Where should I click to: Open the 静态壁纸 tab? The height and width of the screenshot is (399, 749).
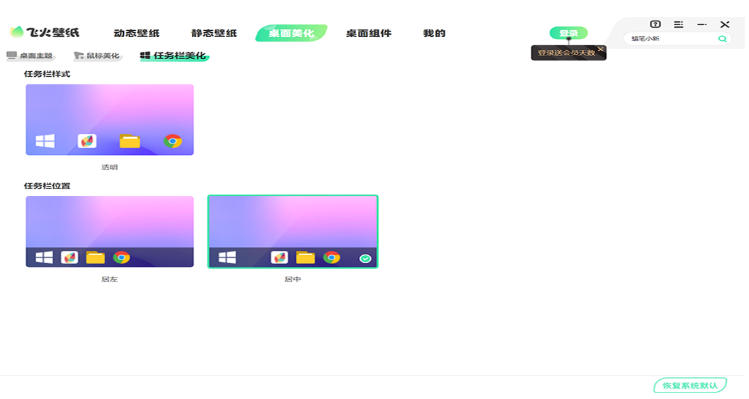[214, 33]
